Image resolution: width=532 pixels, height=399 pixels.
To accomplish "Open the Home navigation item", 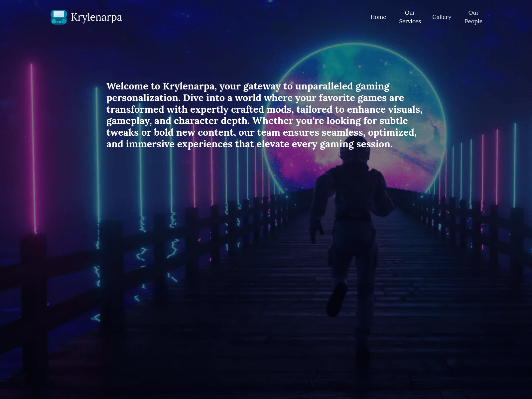I will pyautogui.click(x=378, y=17).
